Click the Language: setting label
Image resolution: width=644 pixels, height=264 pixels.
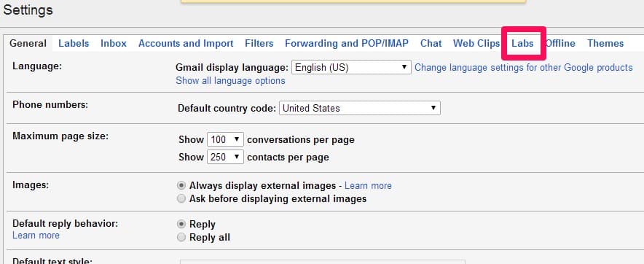(37, 66)
